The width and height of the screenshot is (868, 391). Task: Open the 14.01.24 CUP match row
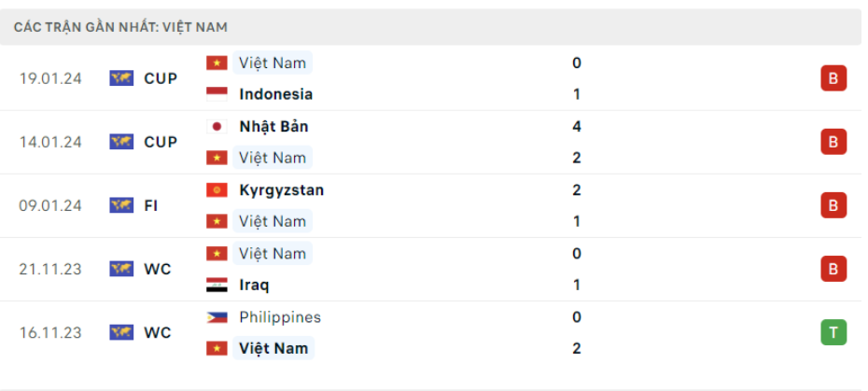(434, 143)
